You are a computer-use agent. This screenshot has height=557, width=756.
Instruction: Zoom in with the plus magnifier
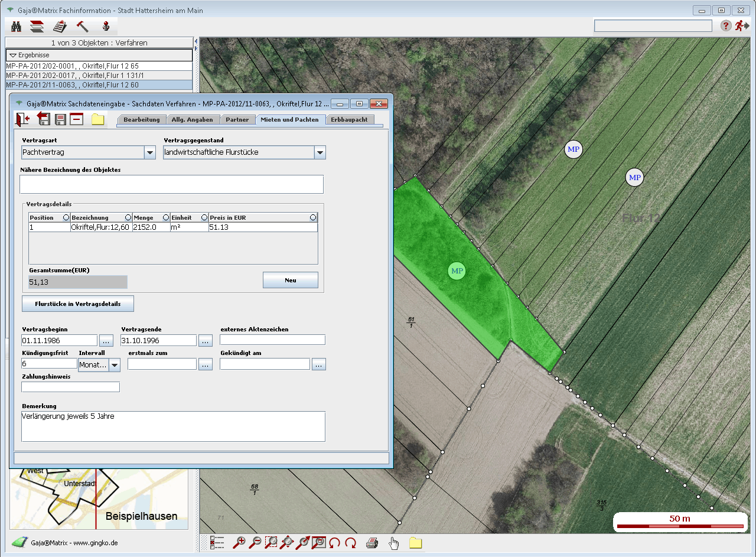point(239,543)
